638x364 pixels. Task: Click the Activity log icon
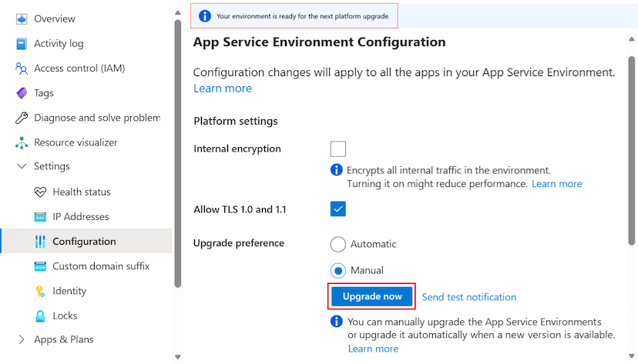(22, 44)
